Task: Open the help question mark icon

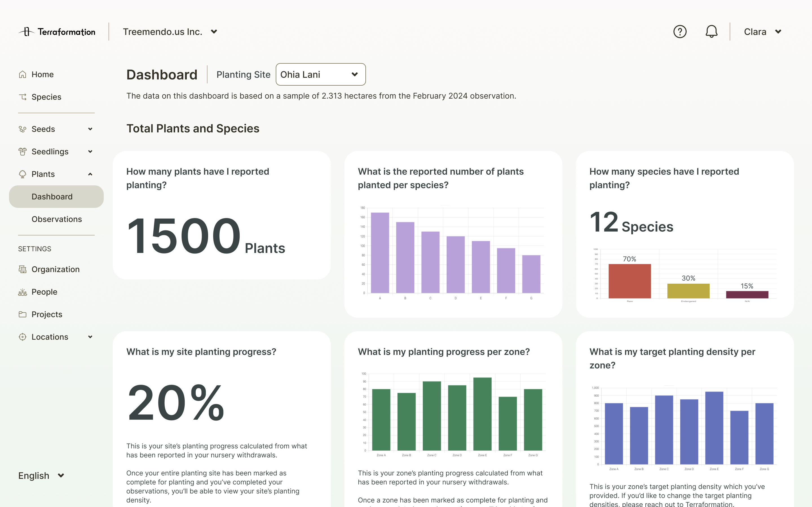Action: coord(680,31)
